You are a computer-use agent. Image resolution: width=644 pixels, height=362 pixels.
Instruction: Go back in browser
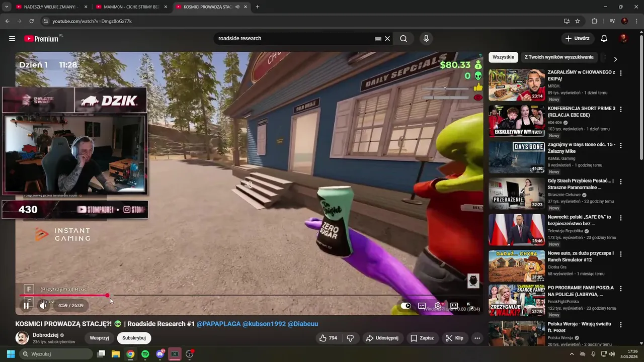7,21
